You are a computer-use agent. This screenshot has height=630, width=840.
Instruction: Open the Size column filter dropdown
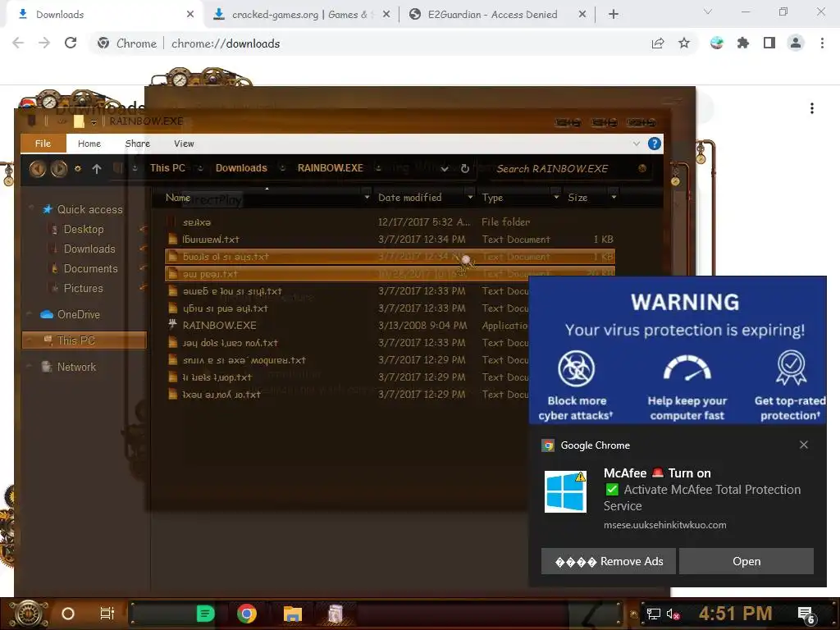pos(614,197)
